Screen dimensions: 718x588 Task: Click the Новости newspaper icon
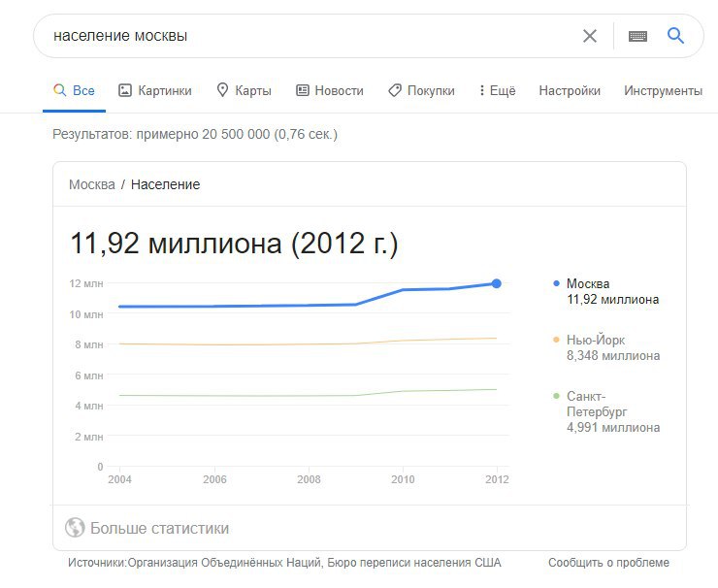[x=303, y=90]
